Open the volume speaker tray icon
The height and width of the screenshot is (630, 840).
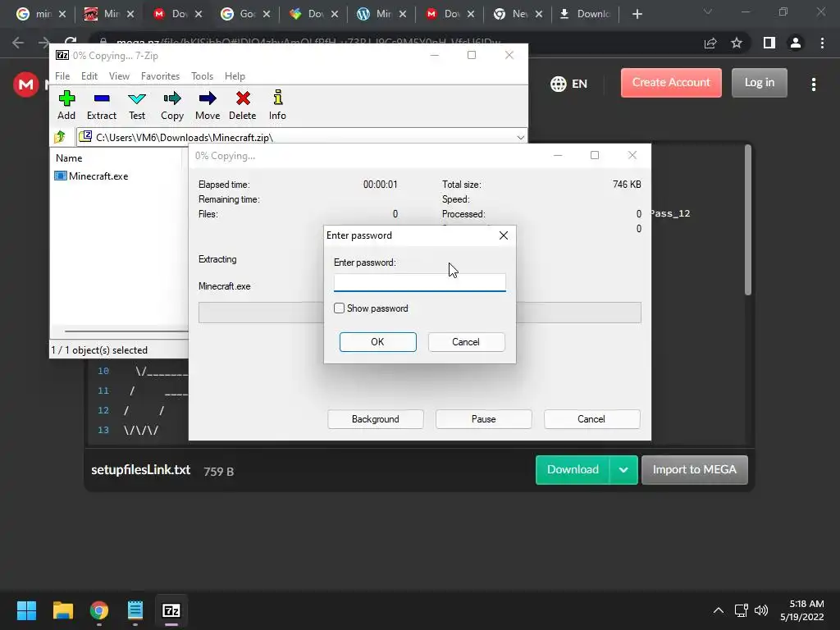point(760,610)
